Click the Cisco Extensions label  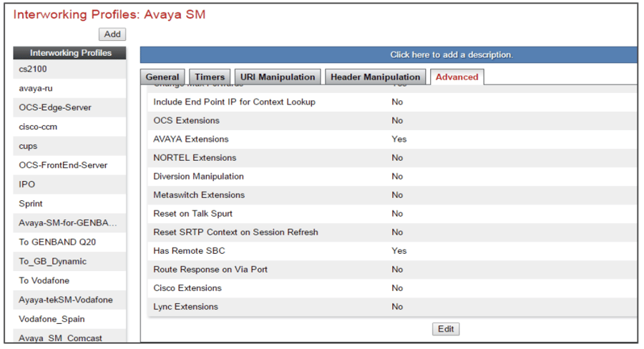[x=187, y=288]
